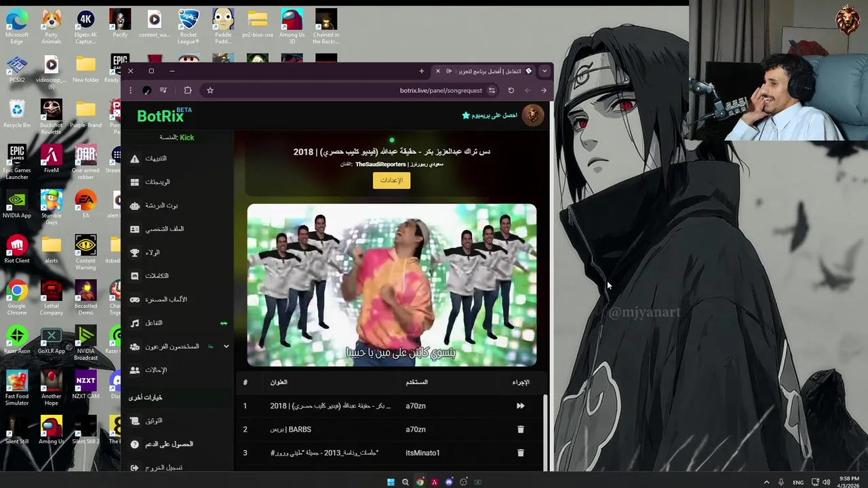The image size is (868, 488).
Task: Open the Integrations sidebar item
Action: (x=178, y=276)
